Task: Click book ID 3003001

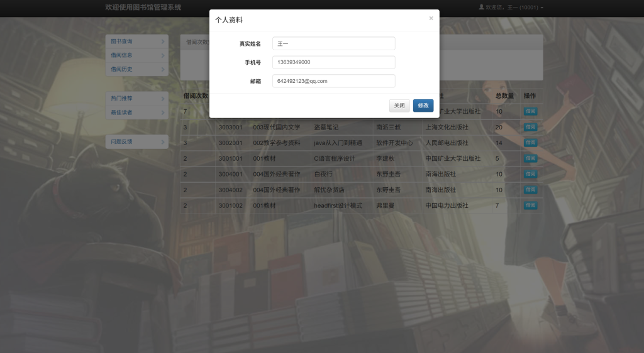Action: click(230, 127)
